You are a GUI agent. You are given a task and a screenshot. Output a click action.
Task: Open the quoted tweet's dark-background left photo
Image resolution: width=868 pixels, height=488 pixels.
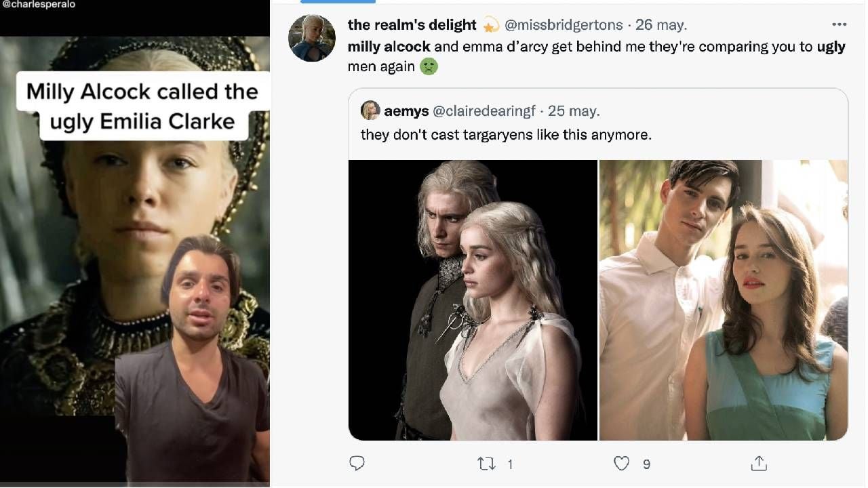[473, 300]
